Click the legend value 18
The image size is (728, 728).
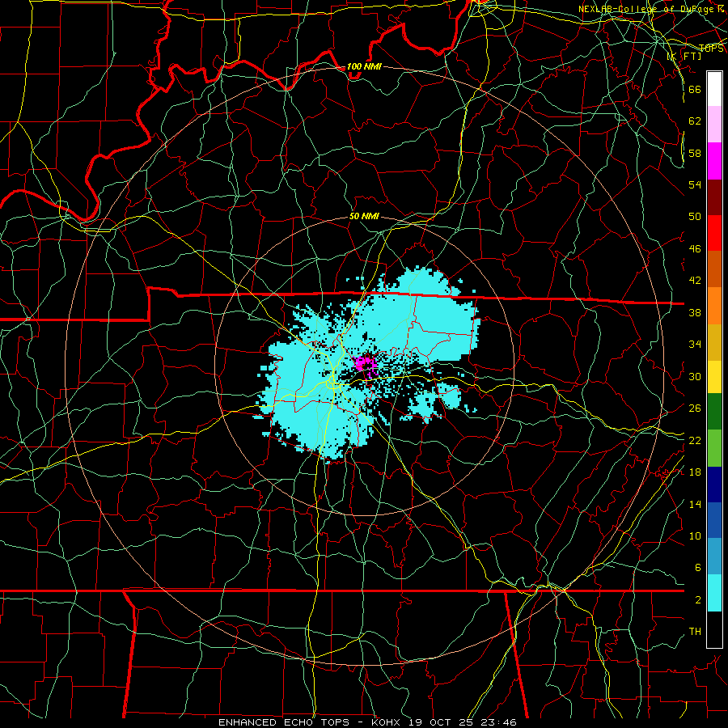click(x=695, y=472)
